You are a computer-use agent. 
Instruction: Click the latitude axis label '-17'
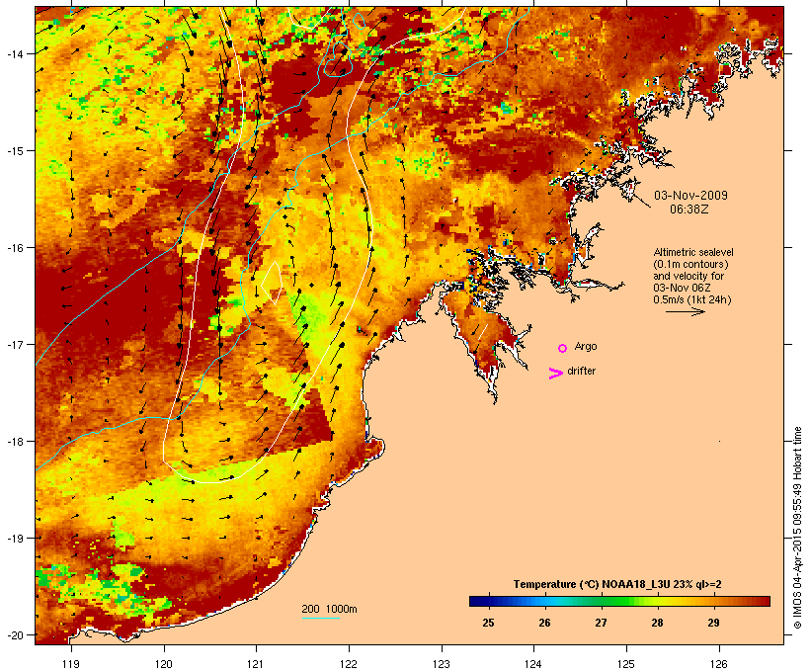click(x=14, y=344)
